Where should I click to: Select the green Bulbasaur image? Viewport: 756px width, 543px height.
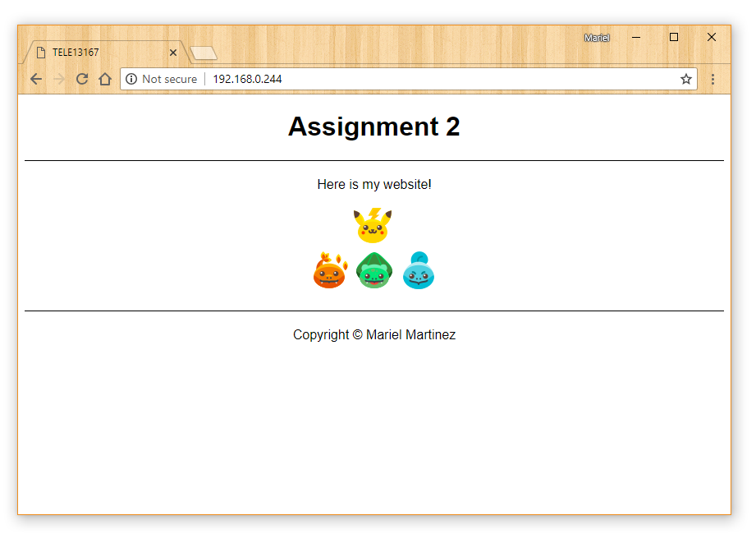374,270
